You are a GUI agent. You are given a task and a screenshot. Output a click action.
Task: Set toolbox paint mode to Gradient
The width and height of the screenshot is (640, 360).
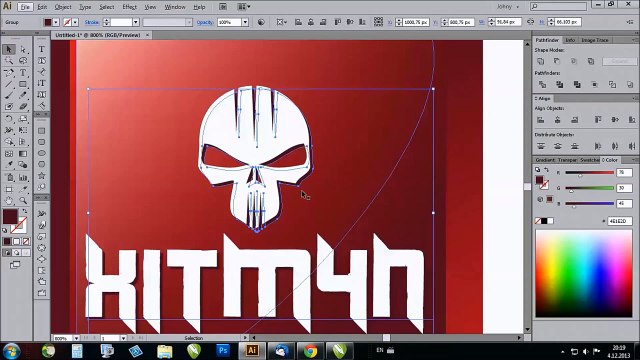16,242
